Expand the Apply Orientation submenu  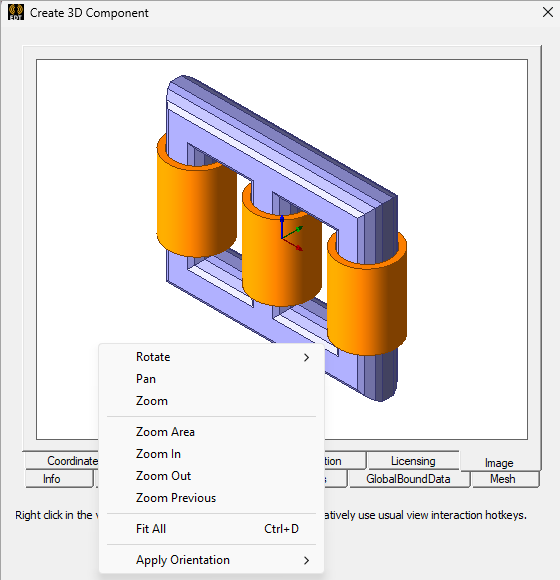tap(211, 560)
